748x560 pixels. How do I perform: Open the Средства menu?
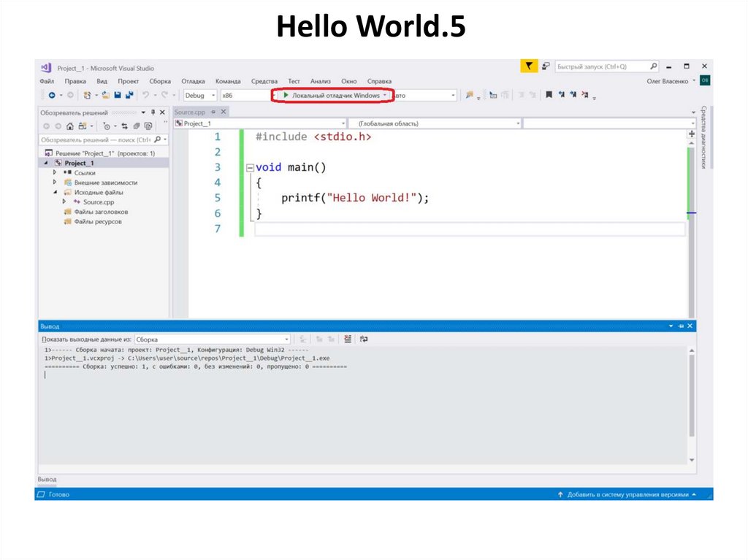point(264,81)
